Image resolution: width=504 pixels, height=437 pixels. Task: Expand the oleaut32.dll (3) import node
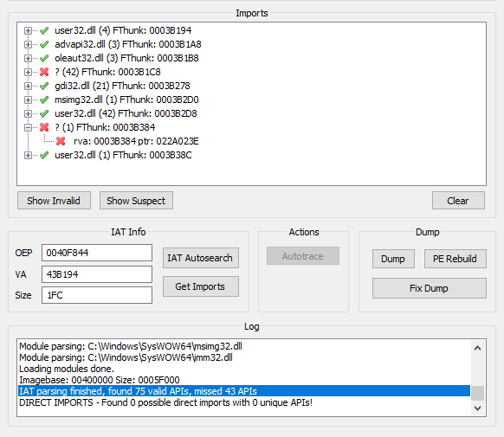click(28, 59)
